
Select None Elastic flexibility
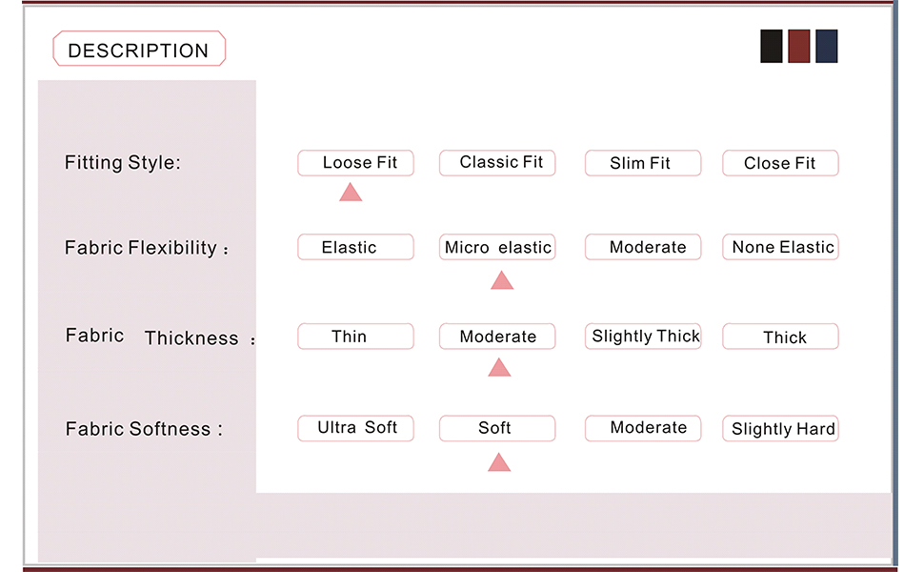(780, 248)
